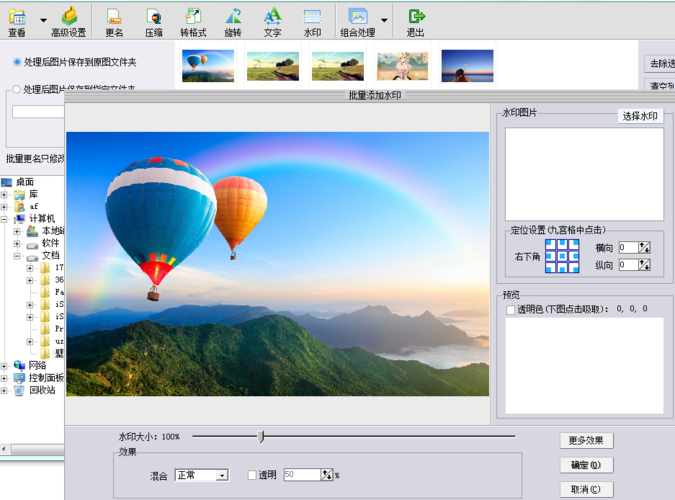This screenshot has width=675, height=500.
Task: Select the 压缩 compress tool
Action: 154,22
